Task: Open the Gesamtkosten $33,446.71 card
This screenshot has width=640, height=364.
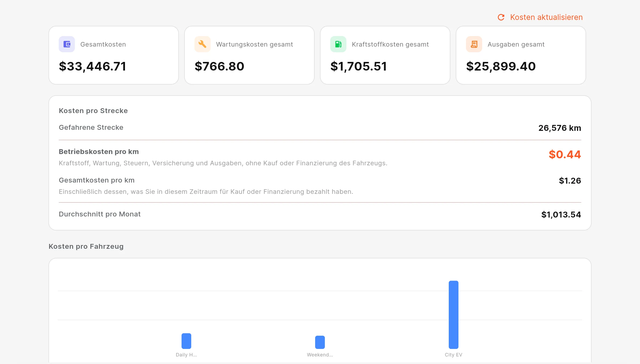Action: tap(114, 55)
